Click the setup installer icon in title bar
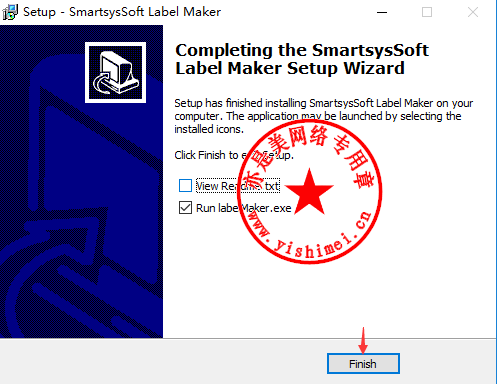The width and height of the screenshot is (497, 384). 10,12
